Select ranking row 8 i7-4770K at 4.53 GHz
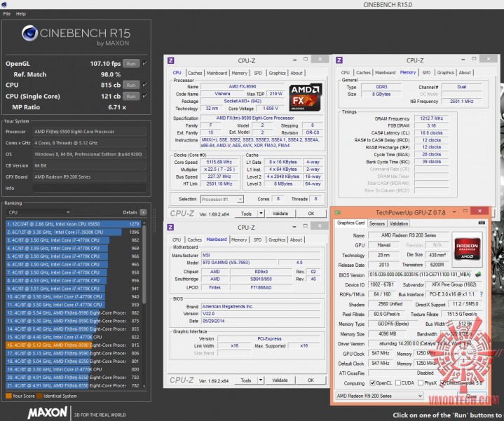Screen dimensions: 504x421 [73, 280]
